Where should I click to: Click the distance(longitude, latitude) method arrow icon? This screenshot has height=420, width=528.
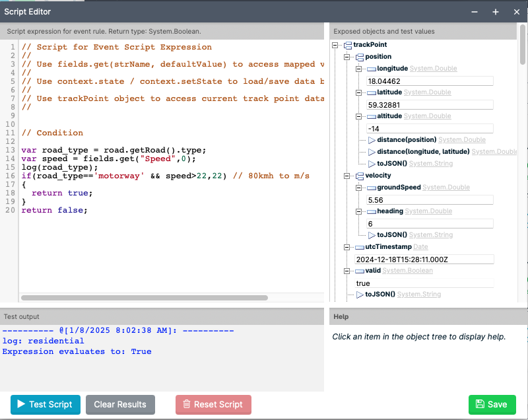[372, 152]
